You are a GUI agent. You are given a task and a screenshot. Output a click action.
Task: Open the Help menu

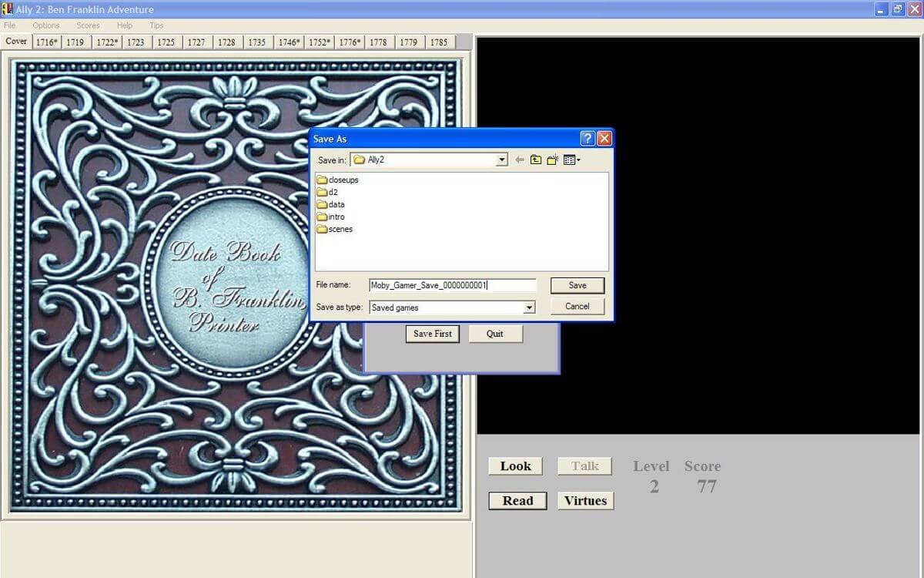(x=125, y=25)
